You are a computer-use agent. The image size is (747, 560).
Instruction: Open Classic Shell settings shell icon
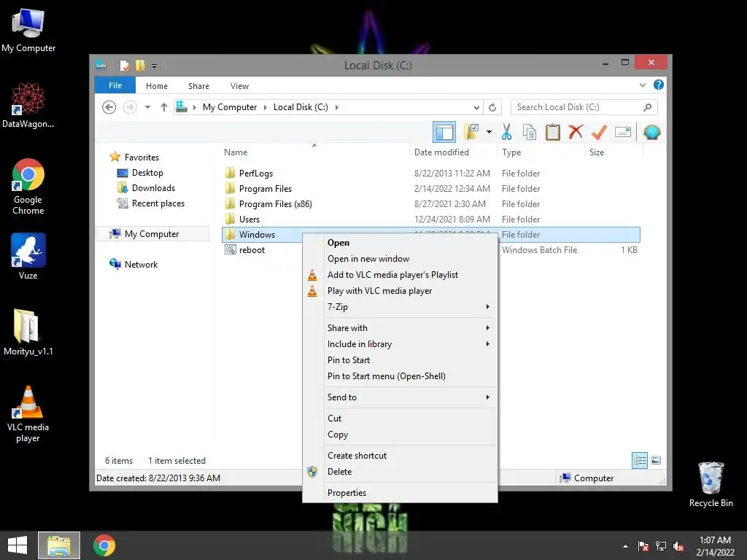[x=651, y=132]
